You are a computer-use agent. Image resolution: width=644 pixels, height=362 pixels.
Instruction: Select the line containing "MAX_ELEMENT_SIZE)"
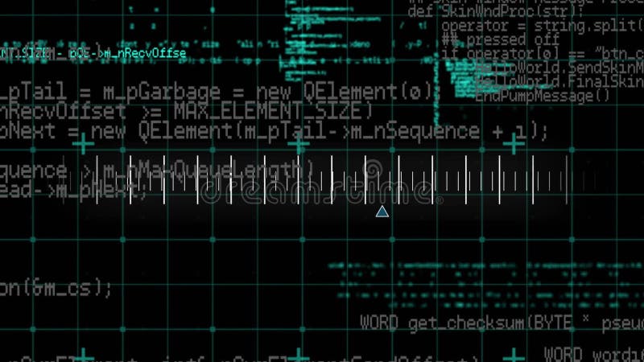coord(186,111)
